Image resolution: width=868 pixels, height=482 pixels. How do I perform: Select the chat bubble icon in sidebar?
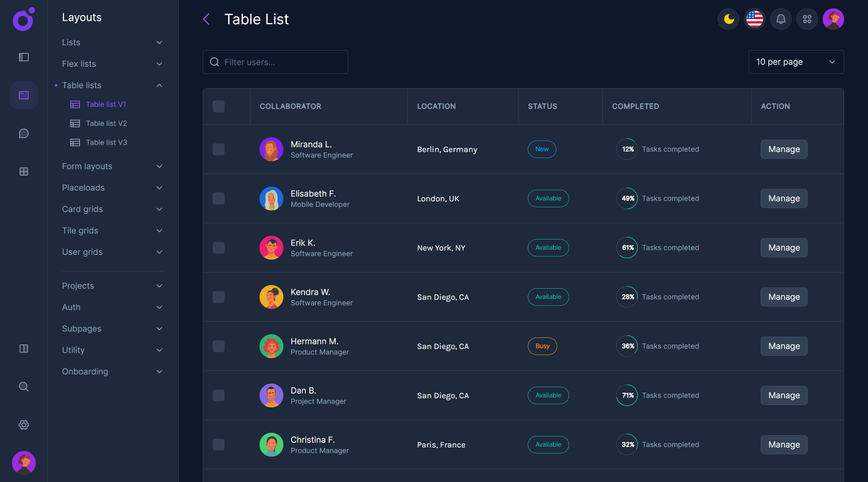coord(23,133)
